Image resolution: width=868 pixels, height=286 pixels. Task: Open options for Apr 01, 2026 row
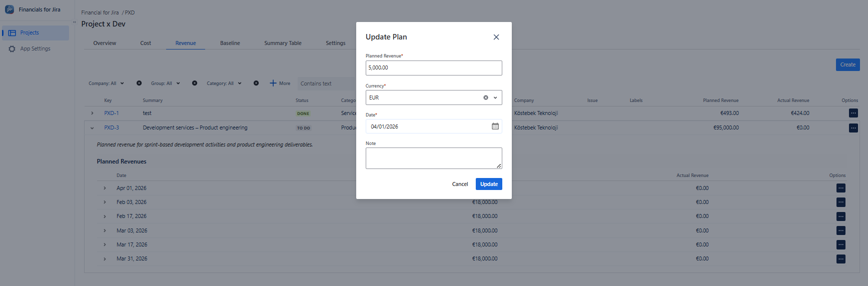(x=841, y=188)
